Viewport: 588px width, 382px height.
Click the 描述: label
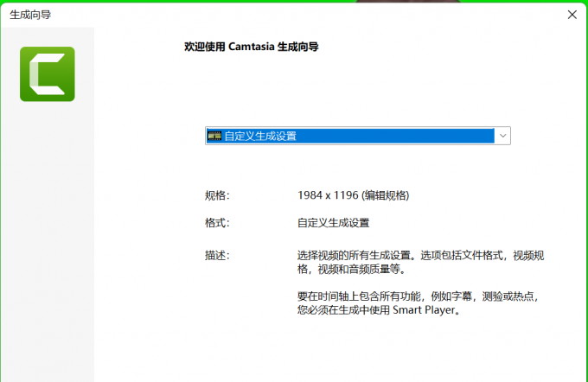217,256
